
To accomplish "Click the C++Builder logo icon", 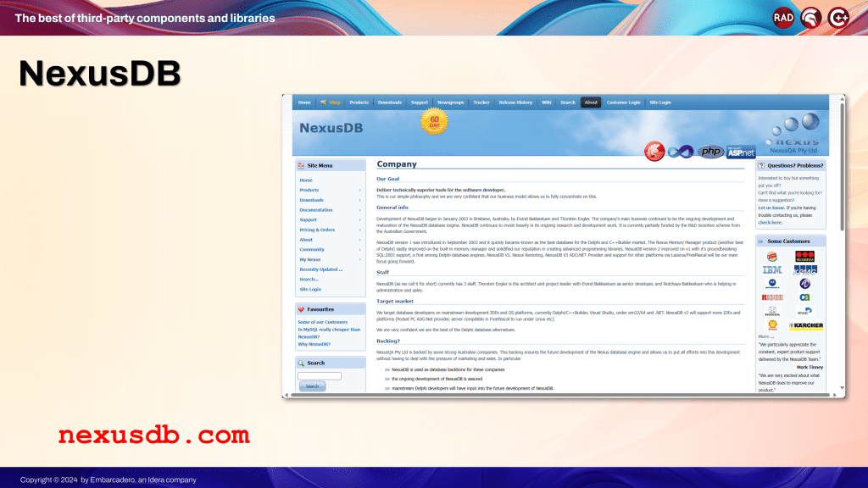I will pyautogui.click(x=838, y=18).
